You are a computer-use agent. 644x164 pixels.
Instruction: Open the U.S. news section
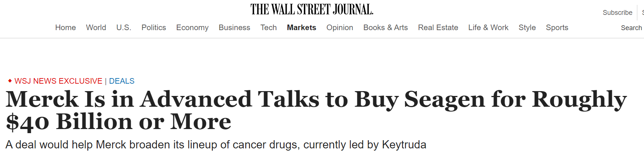[x=124, y=28]
